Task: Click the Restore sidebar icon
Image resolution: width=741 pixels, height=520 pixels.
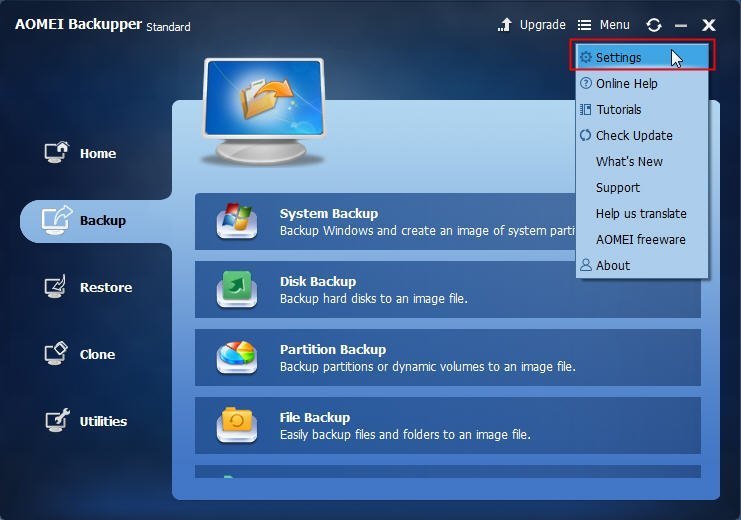Action: 55,286
